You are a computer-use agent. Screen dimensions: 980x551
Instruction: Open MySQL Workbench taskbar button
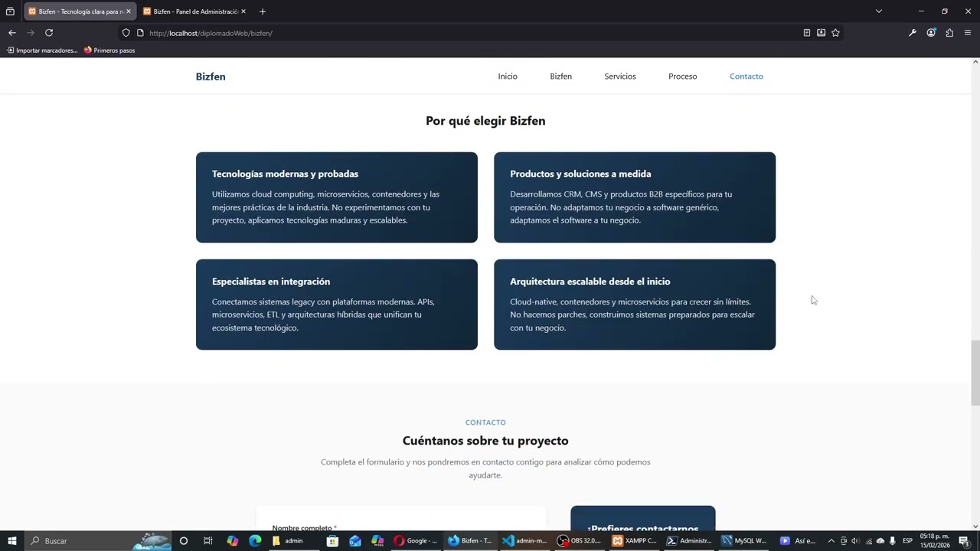[x=744, y=541]
